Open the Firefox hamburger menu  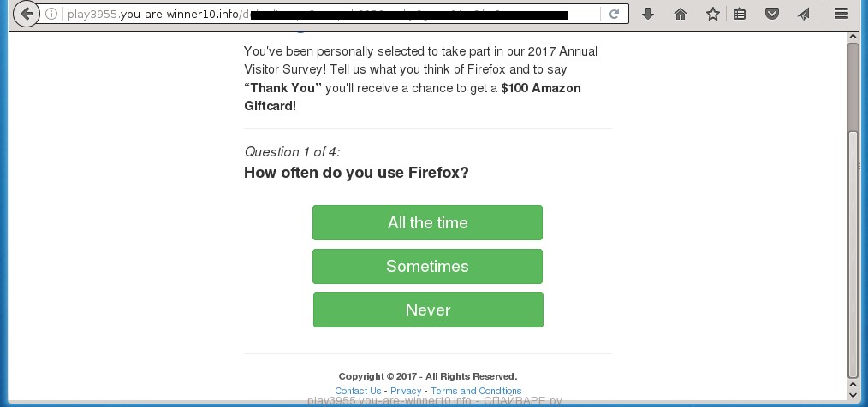pos(841,15)
